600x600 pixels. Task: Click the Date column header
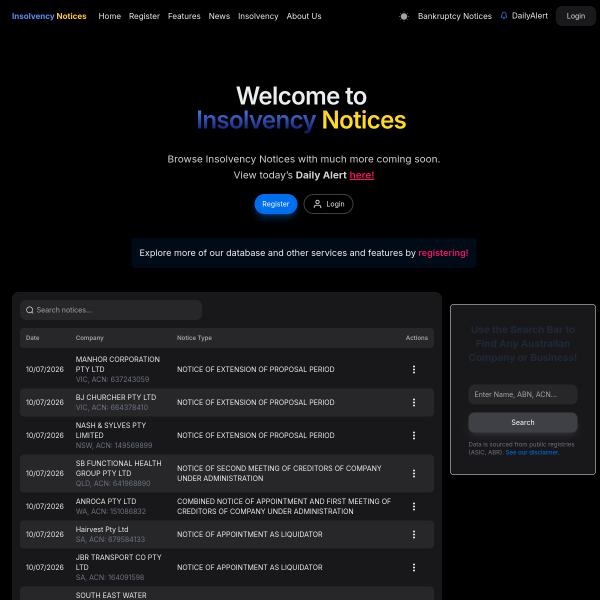33,338
